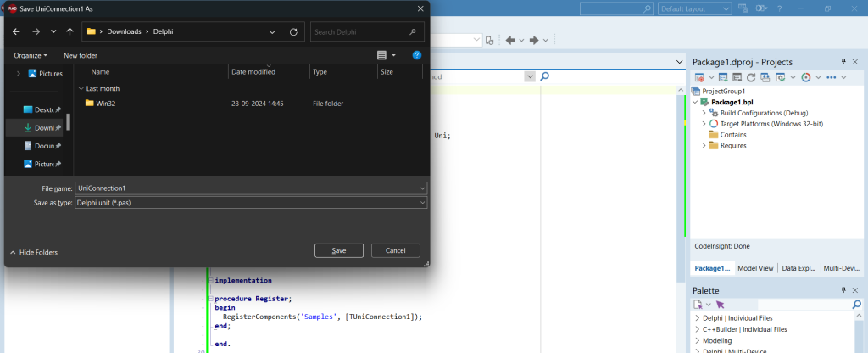Image resolution: width=868 pixels, height=353 pixels.
Task: Expand the Requires node
Action: [704, 146]
